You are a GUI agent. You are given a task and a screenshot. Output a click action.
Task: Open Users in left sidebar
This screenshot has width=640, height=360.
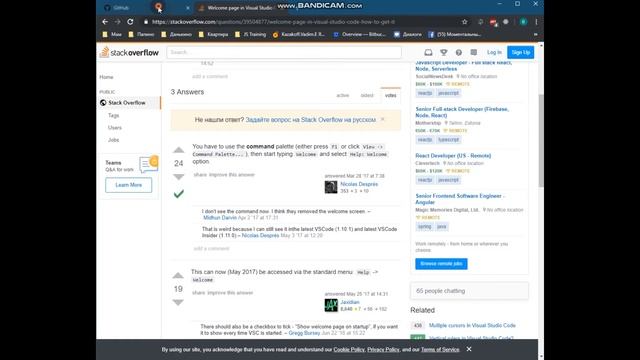115,128
